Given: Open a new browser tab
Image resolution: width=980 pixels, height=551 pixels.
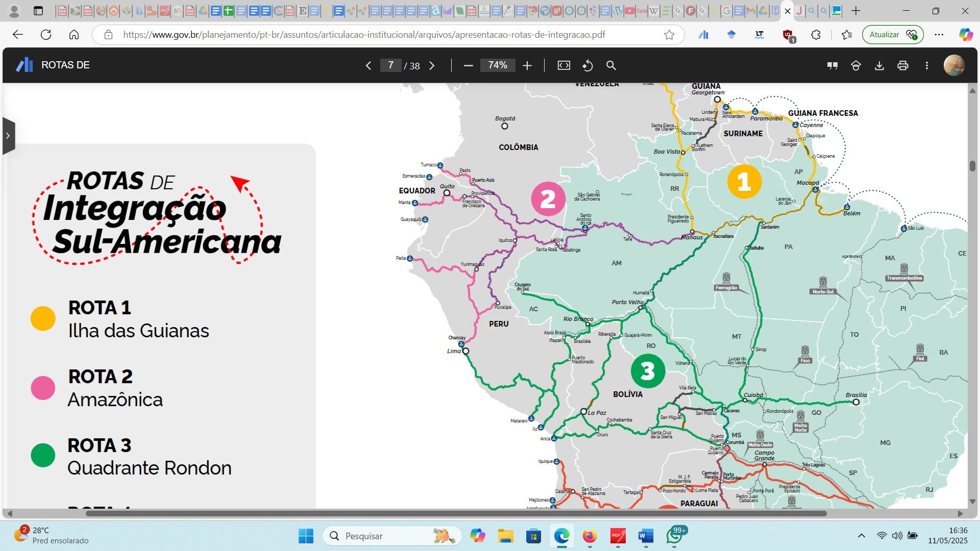Looking at the screenshot, I should [x=856, y=11].
